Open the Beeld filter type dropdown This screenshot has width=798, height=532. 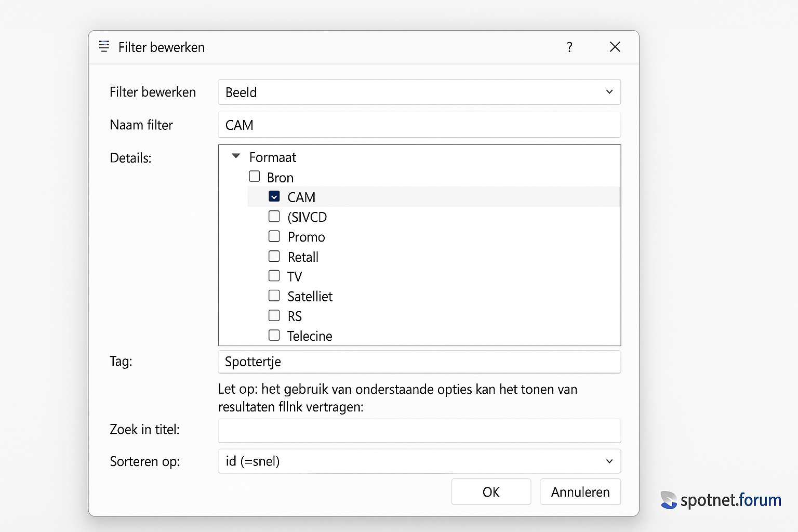(x=419, y=92)
